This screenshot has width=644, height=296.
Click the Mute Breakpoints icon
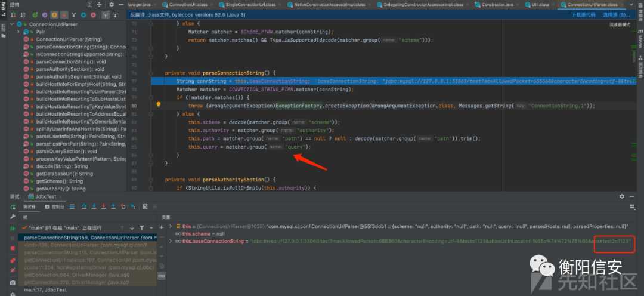pos(13,270)
